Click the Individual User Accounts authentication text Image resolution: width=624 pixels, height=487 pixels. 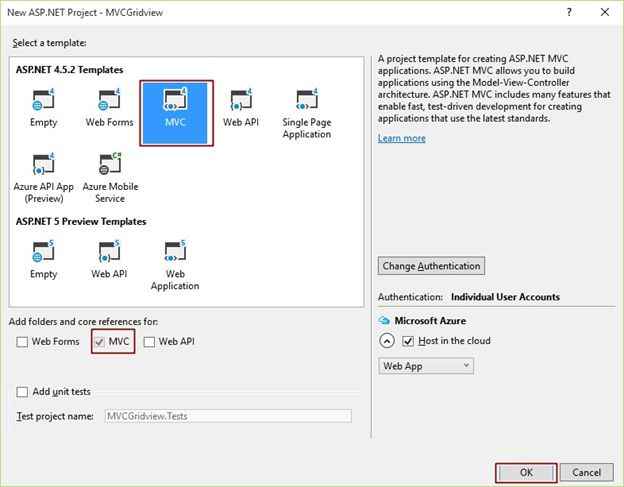pyautogui.click(x=505, y=297)
